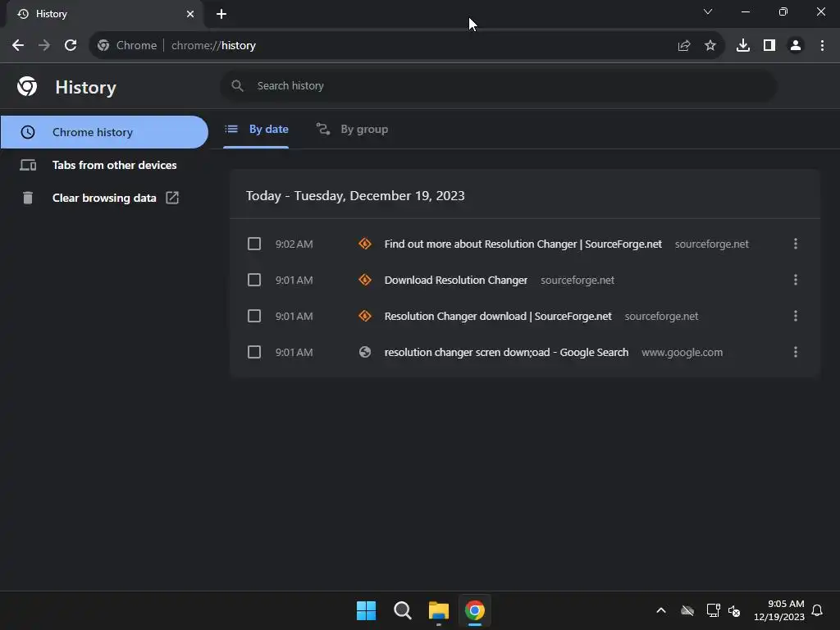Switch to By group tab
The width and height of the screenshot is (840, 630).
coord(352,129)
